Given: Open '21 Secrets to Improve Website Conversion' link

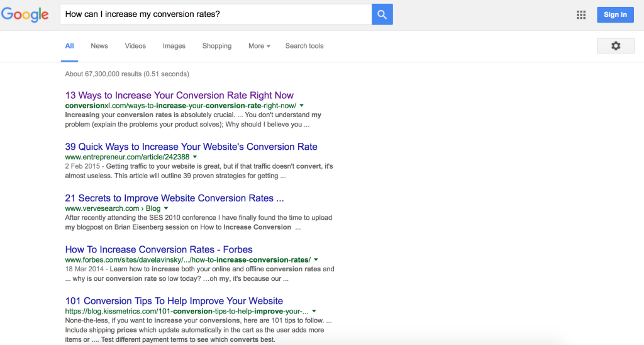Looking at the screenshot, I should (175, 198).
